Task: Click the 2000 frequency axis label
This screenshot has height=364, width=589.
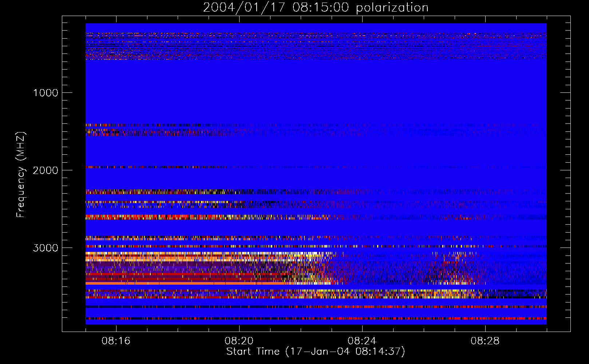Action: tap(46, 170)
